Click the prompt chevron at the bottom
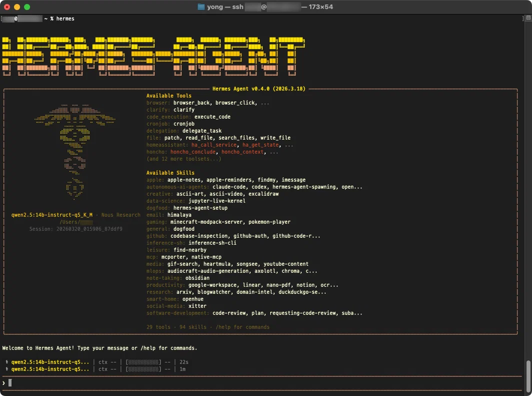The height and width of the screenshot is (396, 532). click(x=4, y=383)
